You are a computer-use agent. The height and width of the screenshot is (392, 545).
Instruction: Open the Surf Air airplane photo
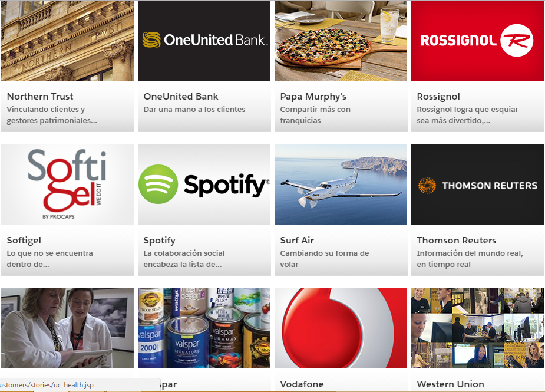341,184
